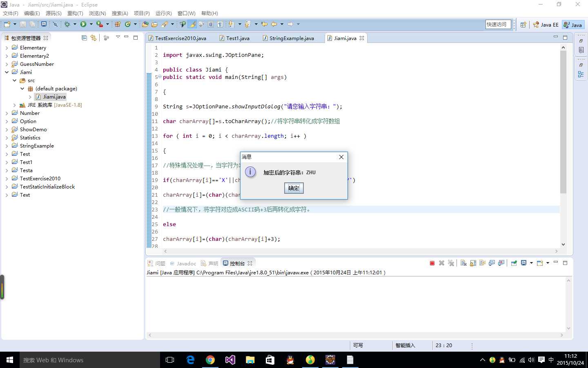This screenshot has width=588, height=368.
Task: Click the Debug bug icon in toolbar
Action: click(67, 25)
